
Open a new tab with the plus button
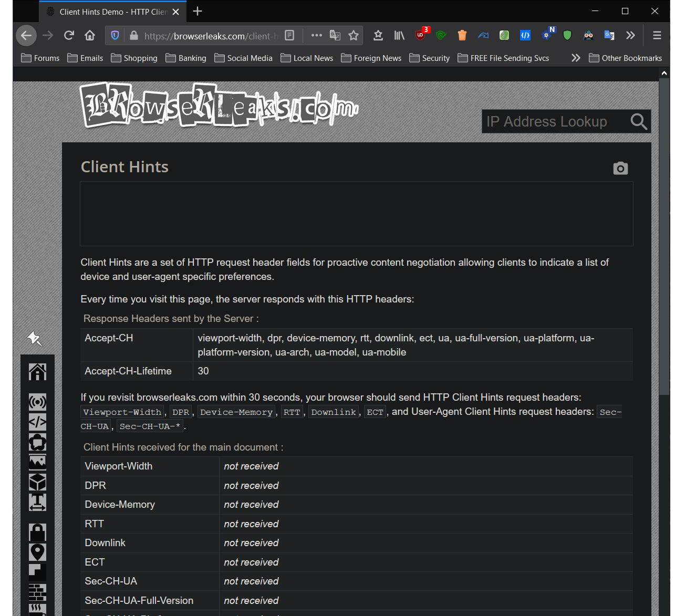[x=198, y=11]
